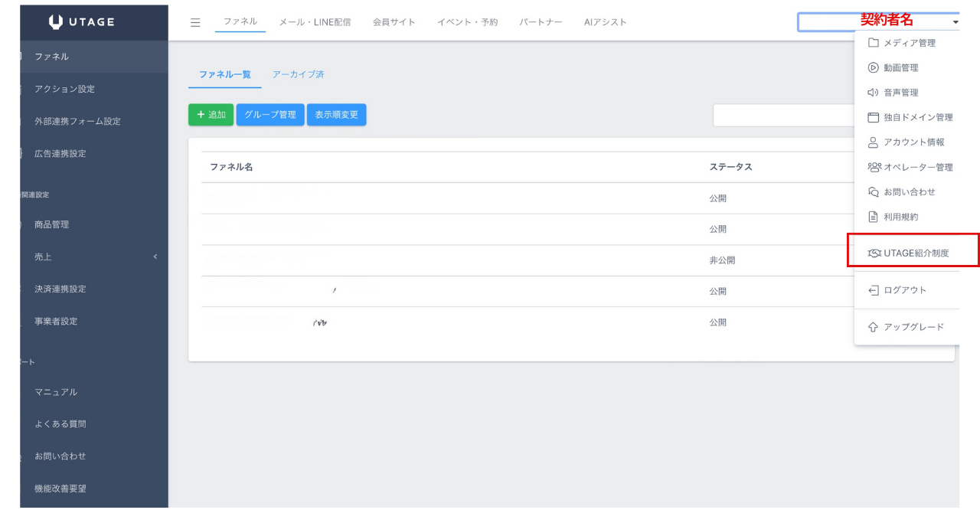
Task: Click the グループ管理 button
Action: (270, 115)
